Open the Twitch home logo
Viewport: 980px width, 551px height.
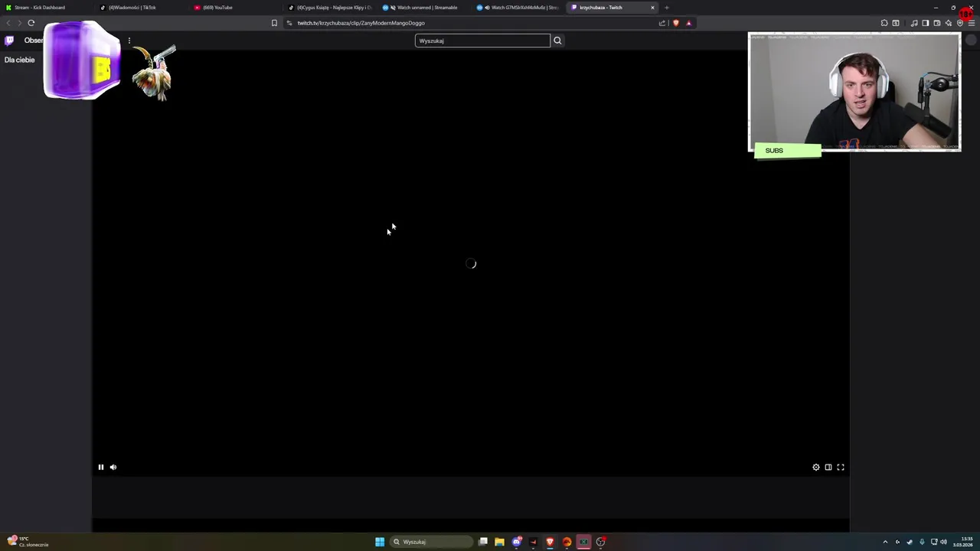[9, 41]
